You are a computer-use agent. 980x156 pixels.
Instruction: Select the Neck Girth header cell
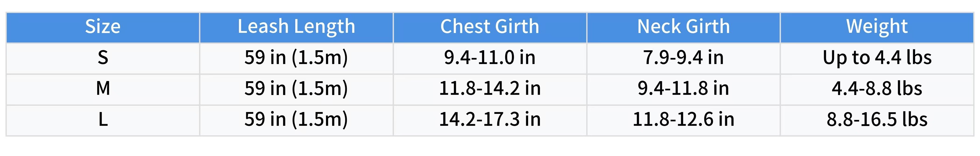pyautogui.click(x=684, y=27)
